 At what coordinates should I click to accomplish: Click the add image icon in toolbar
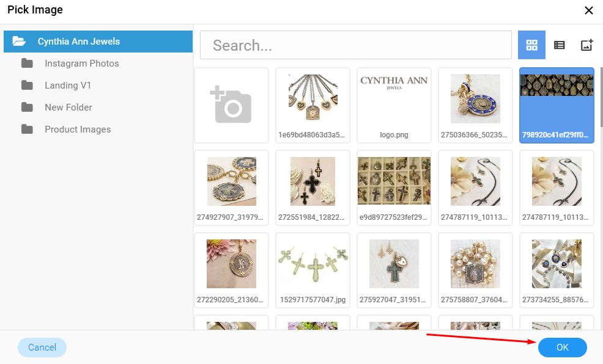[x=586, y=45]
